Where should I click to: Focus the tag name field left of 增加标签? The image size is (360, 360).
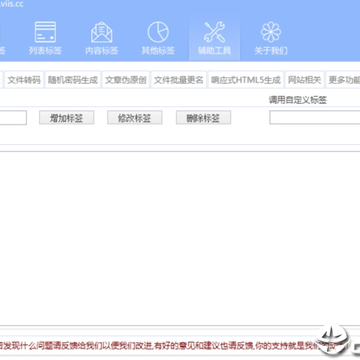pos(13,118)
